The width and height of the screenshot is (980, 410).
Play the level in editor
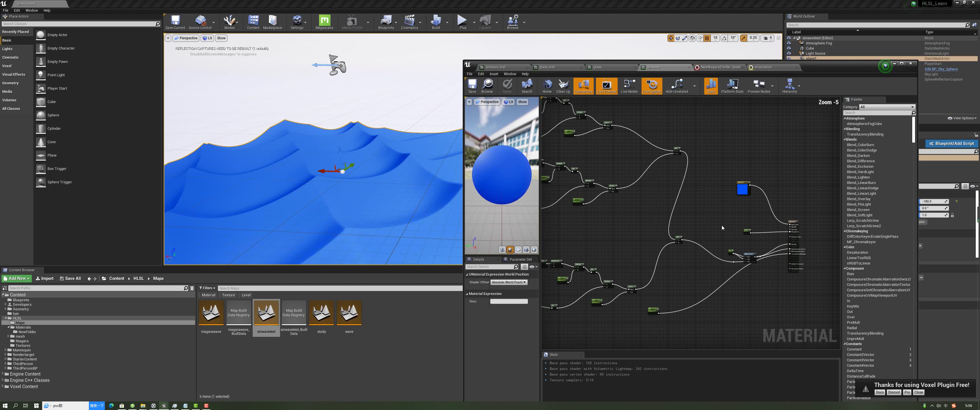[463, 22]
